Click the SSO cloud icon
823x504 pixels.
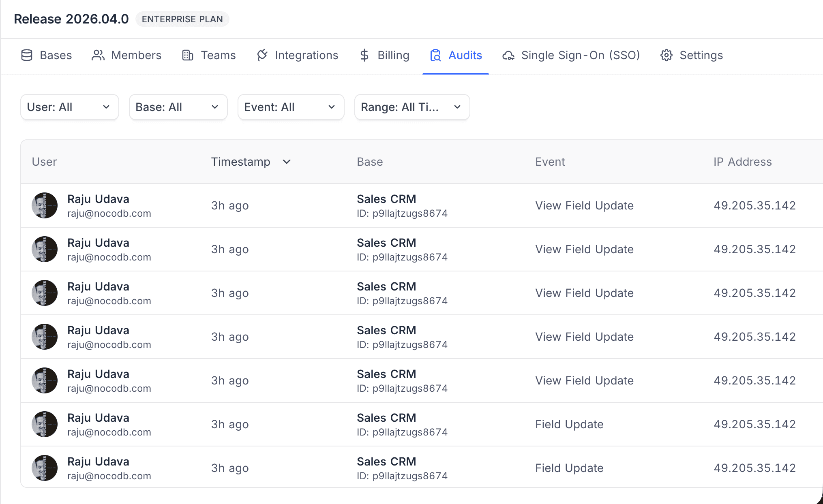point(508,55)
